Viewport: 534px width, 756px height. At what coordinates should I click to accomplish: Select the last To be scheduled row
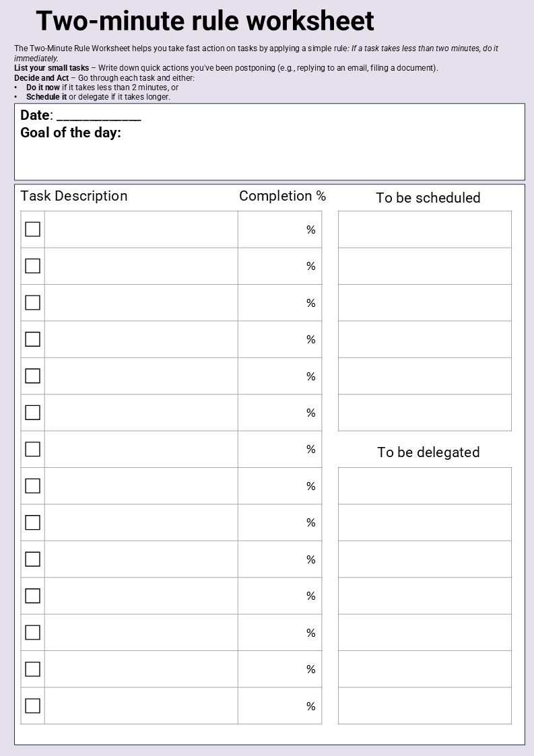tap(424, 413)
